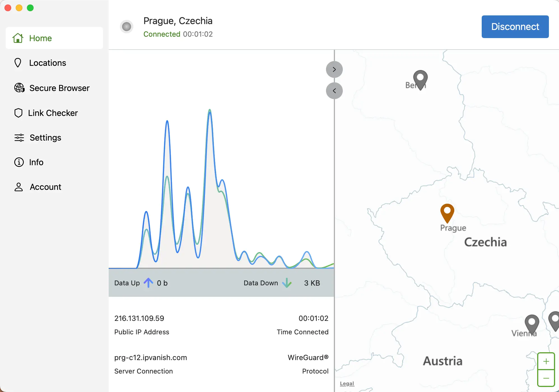Click the Disconnect button
The height and width of the screenshot is (392, 559).
coord(515,27)
